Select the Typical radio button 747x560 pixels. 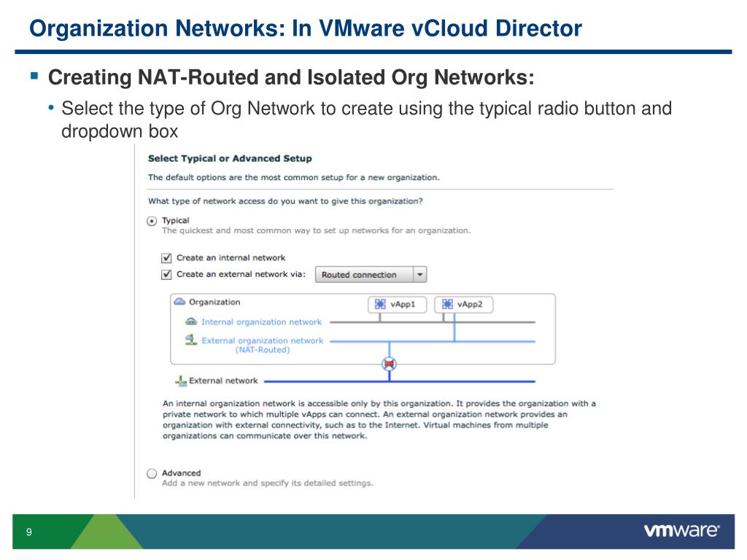click(152, 221)
